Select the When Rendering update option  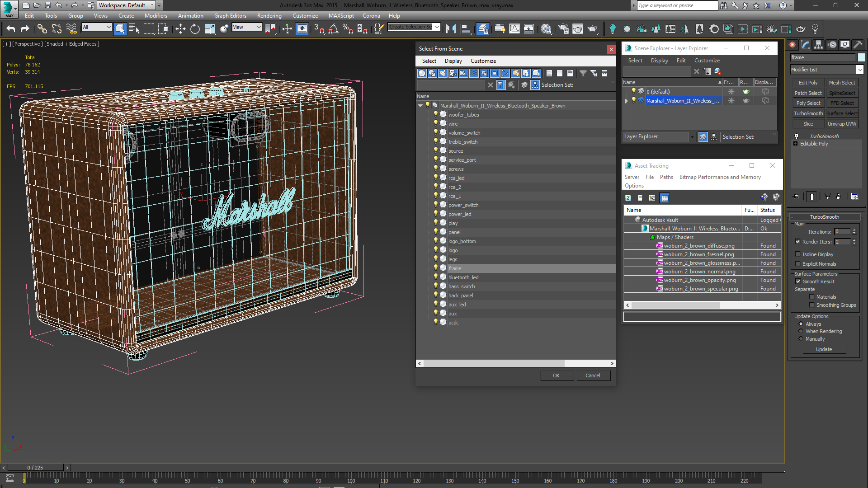pyautogui.click(x=801, y=331)
